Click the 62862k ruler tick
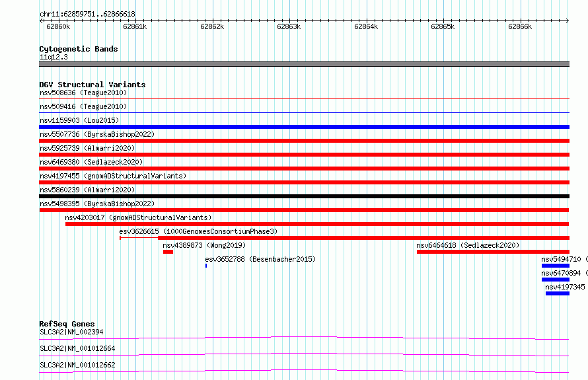 tap(212, 26)
